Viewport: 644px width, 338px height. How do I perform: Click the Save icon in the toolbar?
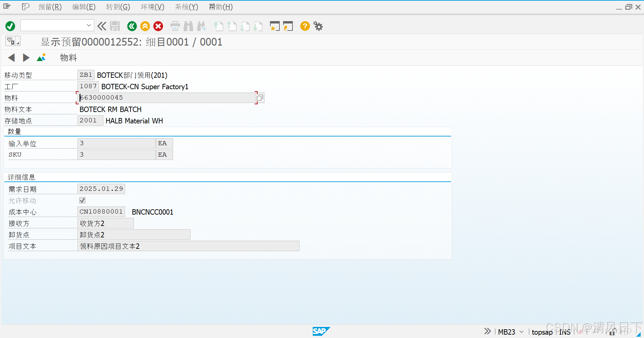click(115, 26)
